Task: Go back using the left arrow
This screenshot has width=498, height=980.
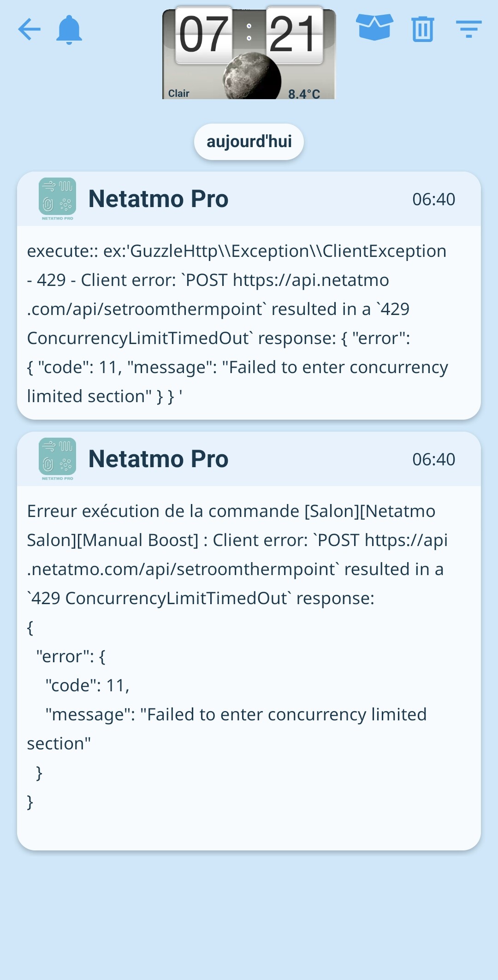Action: (x=29, y=30)
